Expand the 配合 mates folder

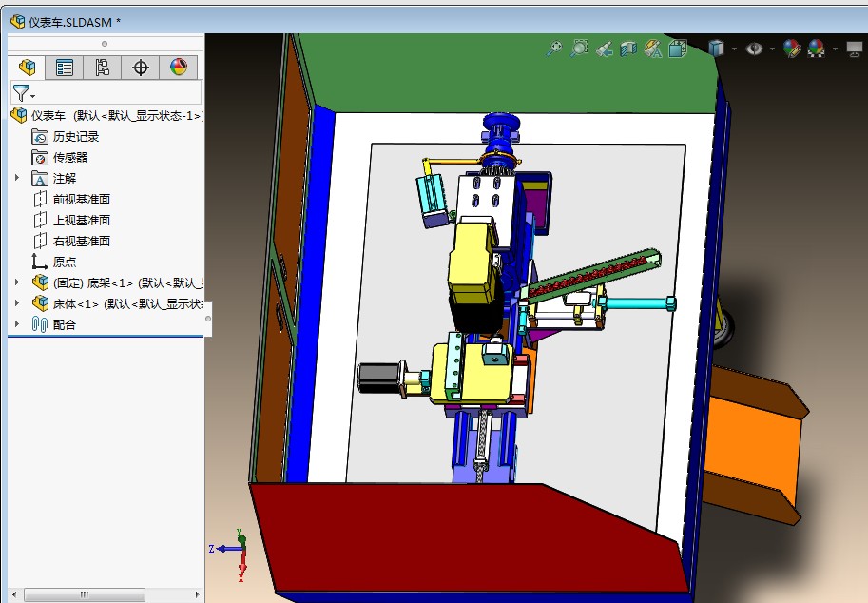(16, 324)
